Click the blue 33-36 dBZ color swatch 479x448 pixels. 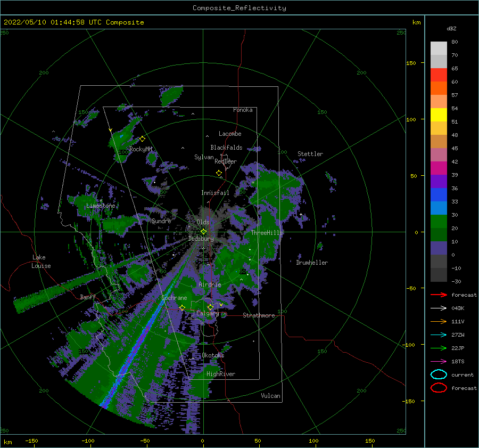(439, 195)
